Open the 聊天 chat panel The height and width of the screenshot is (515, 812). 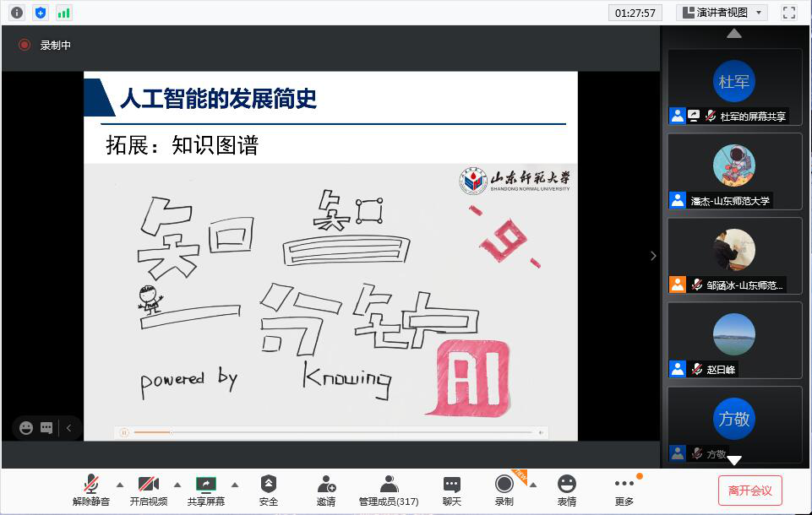452,490
